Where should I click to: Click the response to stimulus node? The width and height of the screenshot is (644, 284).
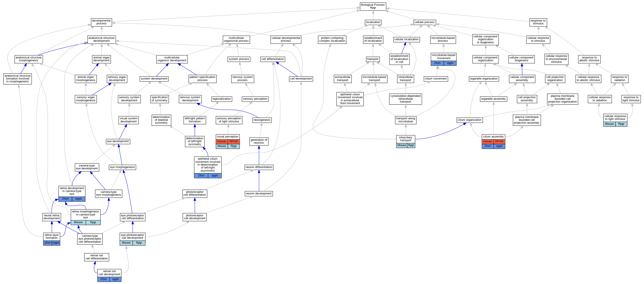pyautogui.click(x=538, y=22)
